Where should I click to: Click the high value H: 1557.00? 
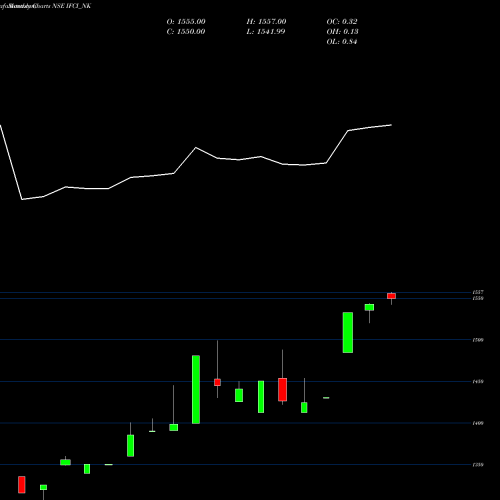click(x=266, y=22)
